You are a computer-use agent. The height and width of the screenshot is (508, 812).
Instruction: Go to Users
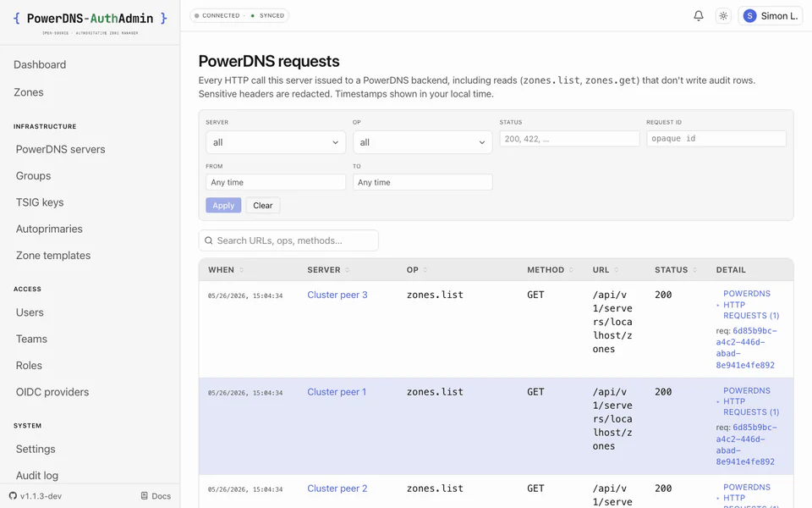point(30,312)
